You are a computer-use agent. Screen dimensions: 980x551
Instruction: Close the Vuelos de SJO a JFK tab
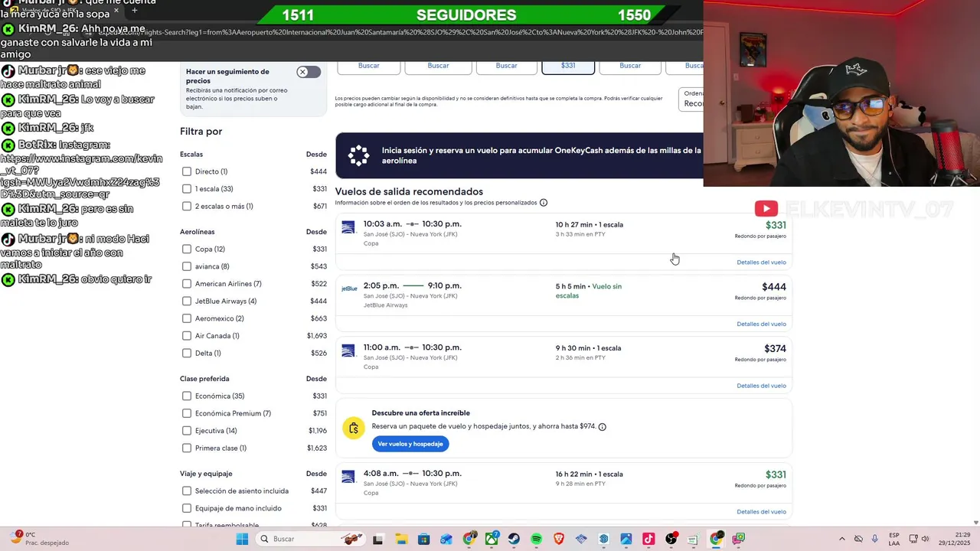pos(116,11)
